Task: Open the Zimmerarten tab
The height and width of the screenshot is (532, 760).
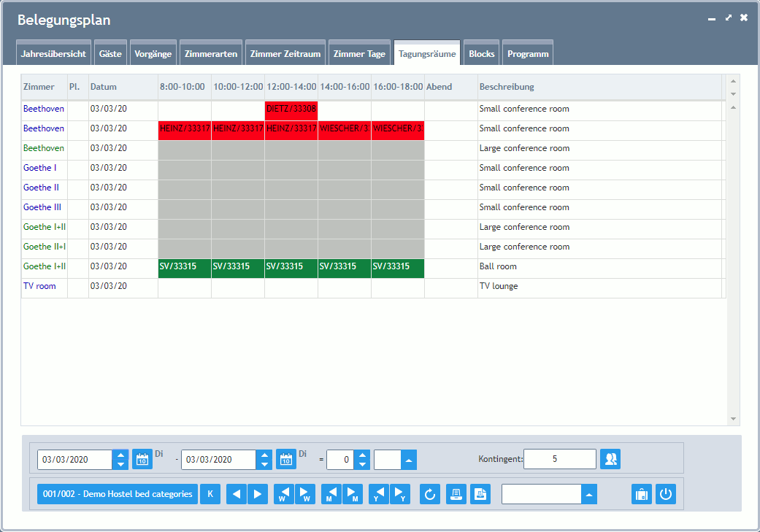Action: pos(211,53)
